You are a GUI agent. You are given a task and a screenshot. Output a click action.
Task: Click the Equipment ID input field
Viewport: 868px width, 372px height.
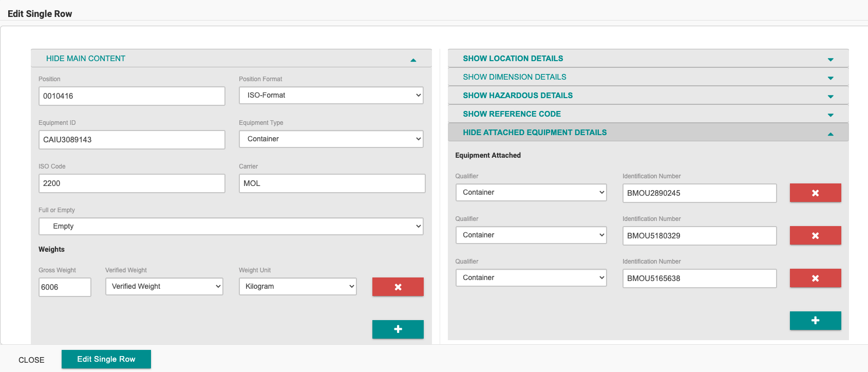pyautogui.click(x=131, y=140)
